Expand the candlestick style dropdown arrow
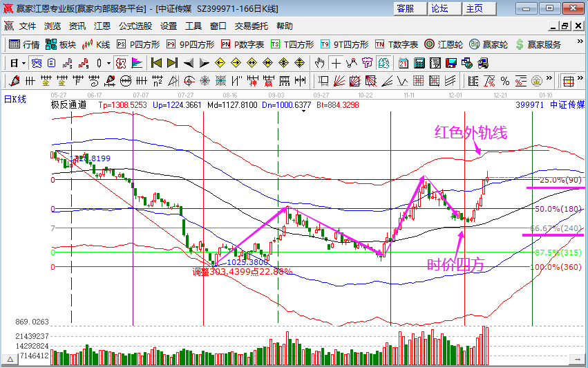This screenshot has width=588, height=368. [x=108, y=63]
